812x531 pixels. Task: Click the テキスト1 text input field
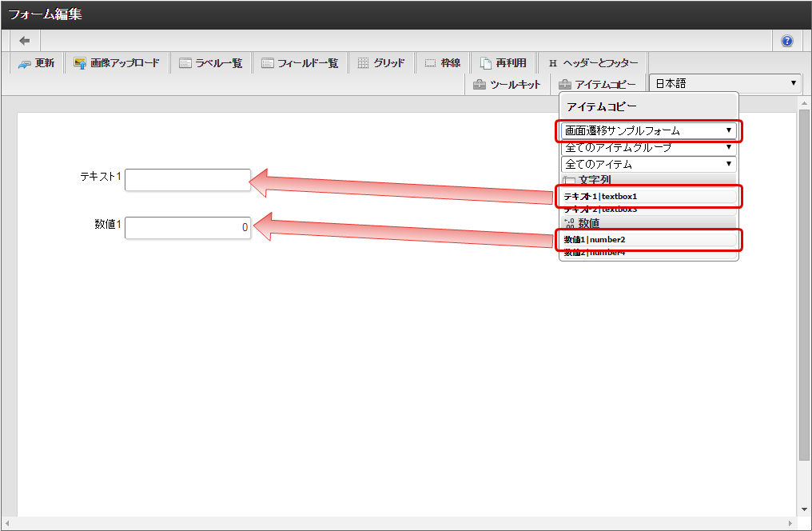point(188,180)
